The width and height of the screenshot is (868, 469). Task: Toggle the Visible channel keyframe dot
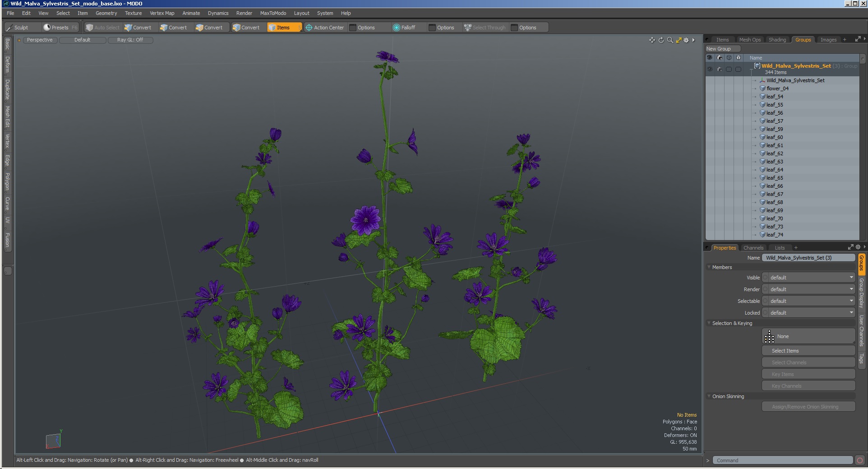pos(765,278)
